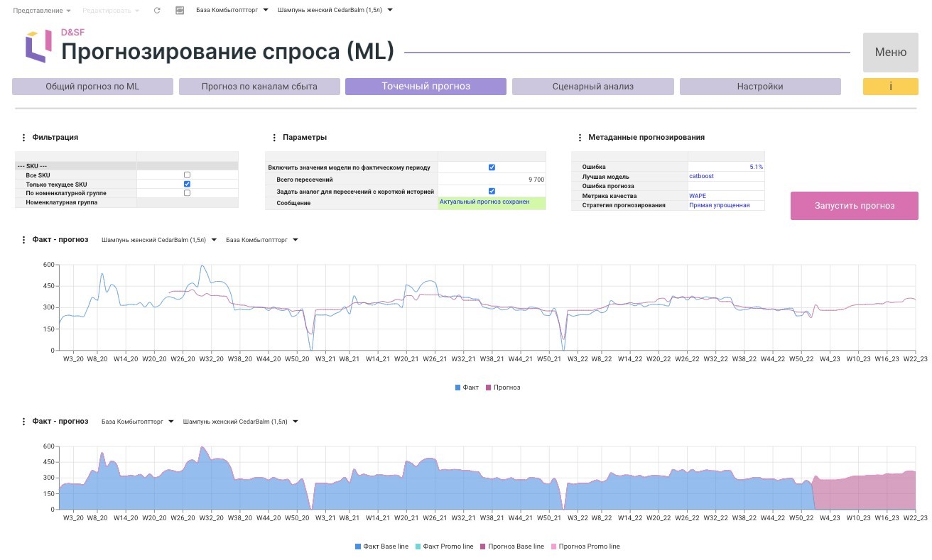
Task: Click the D&SF logo icon
Action: [x=38, y=46]
